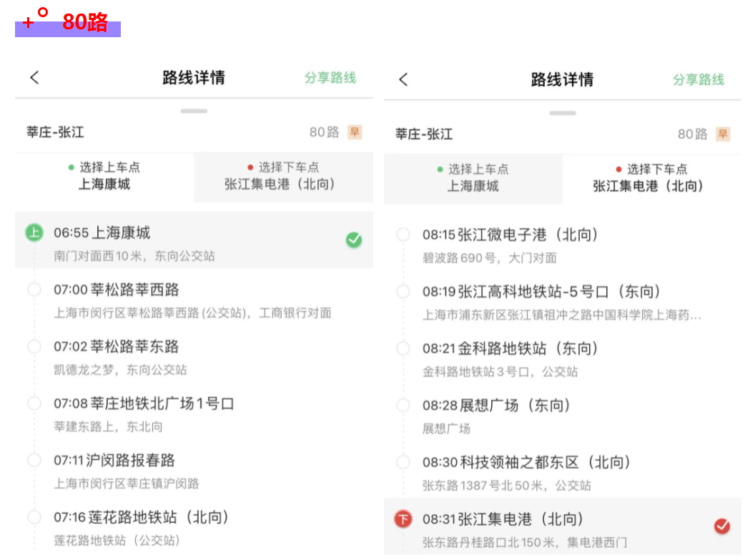Click the 早 badge in left panel
The image size is (750, 560).
coord(355,132)
